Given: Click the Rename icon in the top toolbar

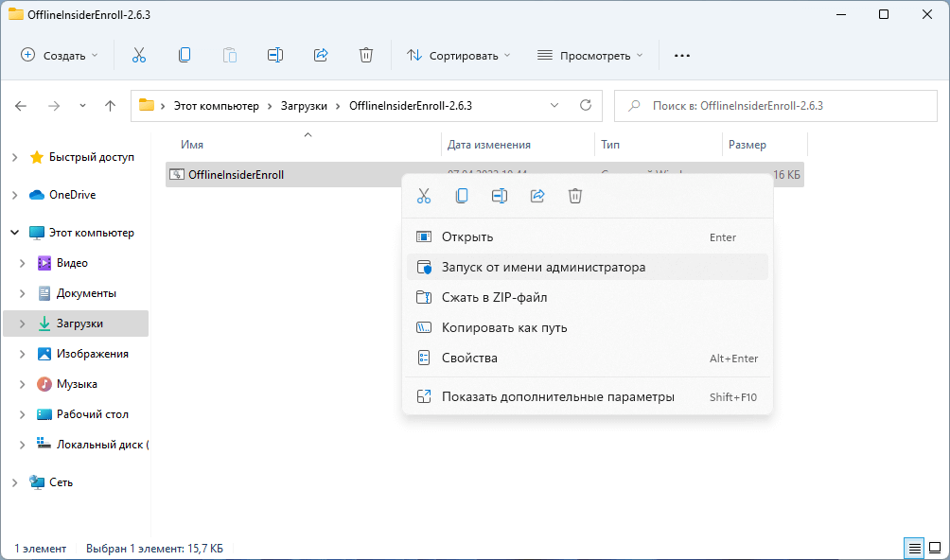Looking at the screenshot, I should (275, 55).
